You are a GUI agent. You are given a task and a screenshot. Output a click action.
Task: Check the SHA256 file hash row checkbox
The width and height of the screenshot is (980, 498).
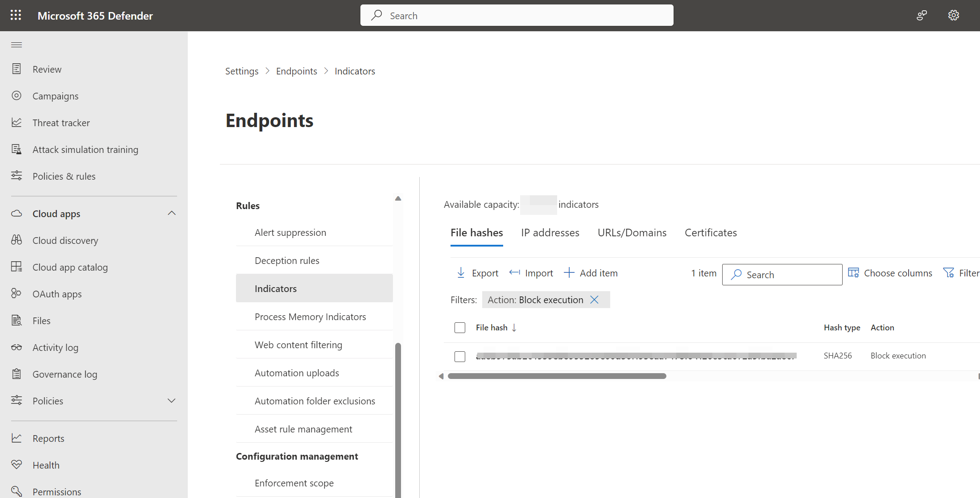(x=460, y=356)
